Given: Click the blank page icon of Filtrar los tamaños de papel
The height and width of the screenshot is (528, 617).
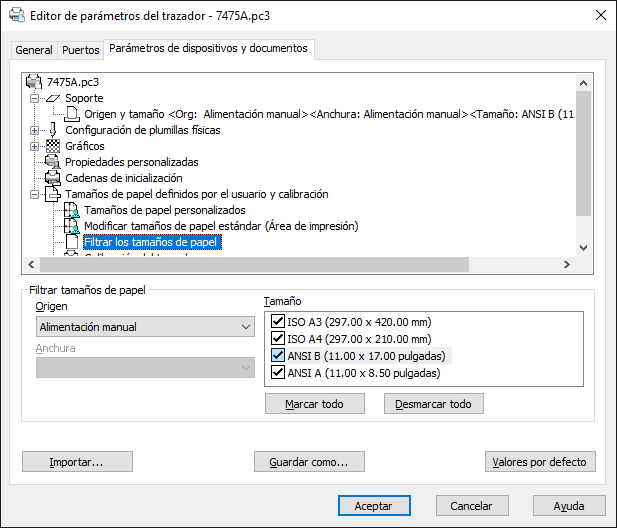Looking at the screenshot, I should click(72, 242).
